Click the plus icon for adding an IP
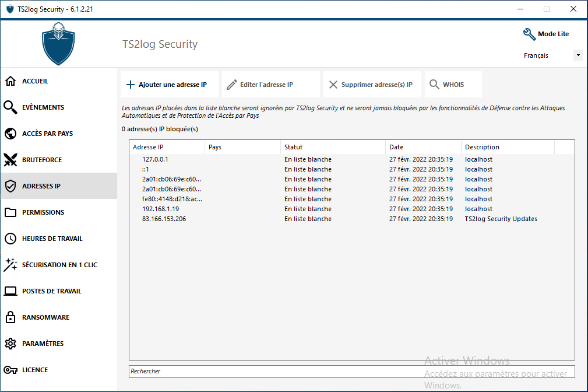The height and width of the screenshot is (392, 588). pos(131,85)
